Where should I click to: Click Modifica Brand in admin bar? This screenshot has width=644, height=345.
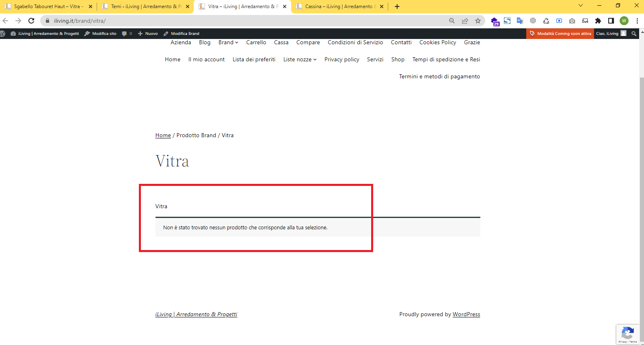click(182, 34)
